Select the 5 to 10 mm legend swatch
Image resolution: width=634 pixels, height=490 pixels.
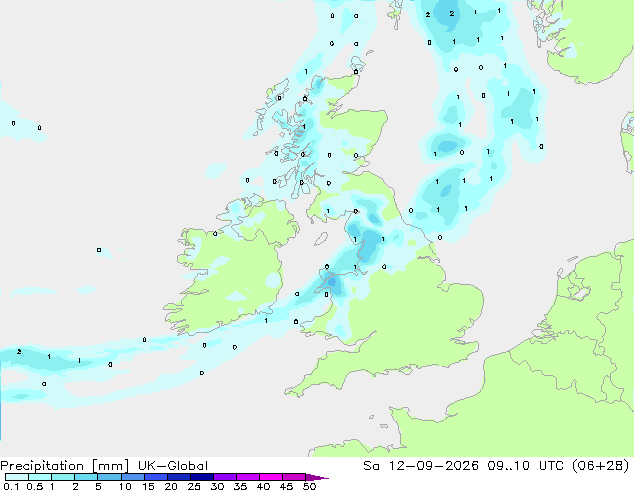click(109, 477)
